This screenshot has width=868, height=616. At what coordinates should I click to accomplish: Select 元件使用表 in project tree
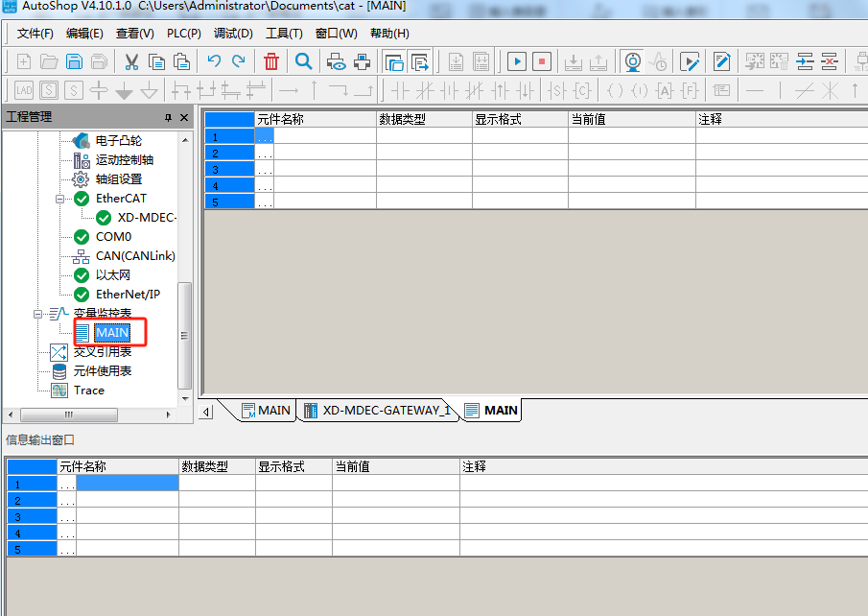click(x=103, y=371)
